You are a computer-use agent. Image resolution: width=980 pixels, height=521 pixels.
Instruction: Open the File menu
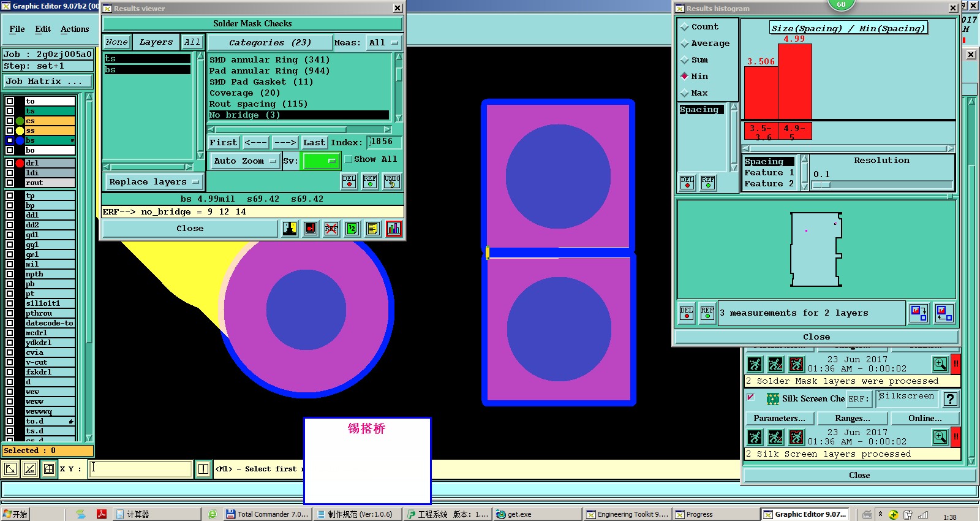click(x=17, y=29)
